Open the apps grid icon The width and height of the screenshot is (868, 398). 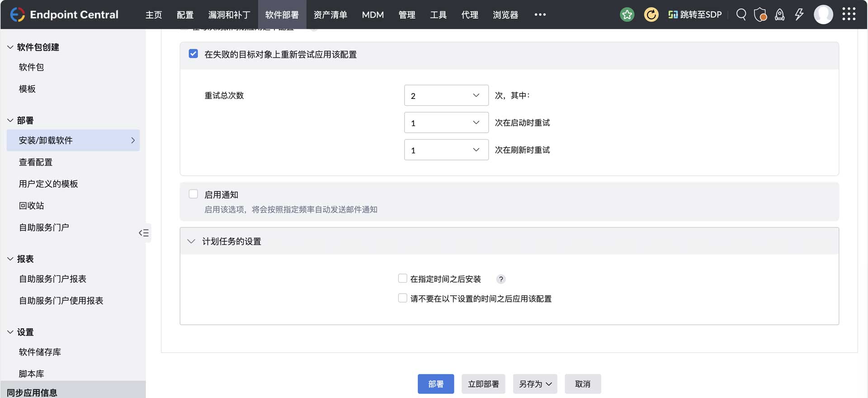click(849, 14)
